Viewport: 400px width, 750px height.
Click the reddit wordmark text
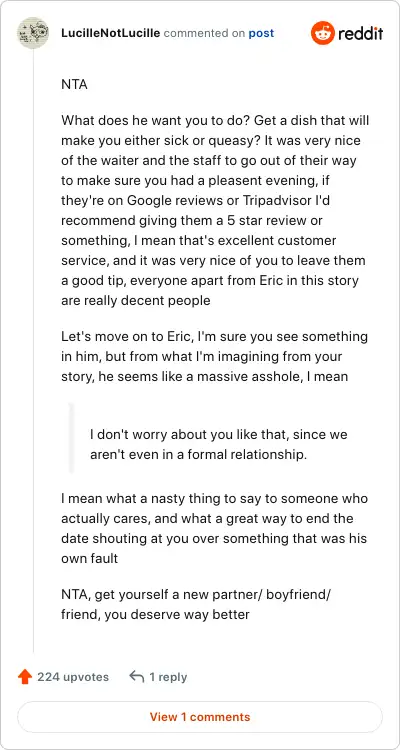point(361,34)
